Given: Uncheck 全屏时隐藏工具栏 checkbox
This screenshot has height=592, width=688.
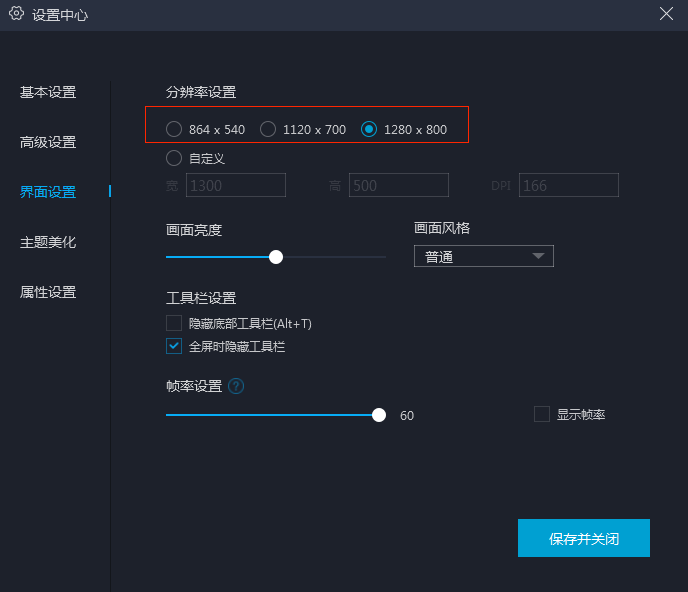Looking at the screenshot, I should point(174,346).
